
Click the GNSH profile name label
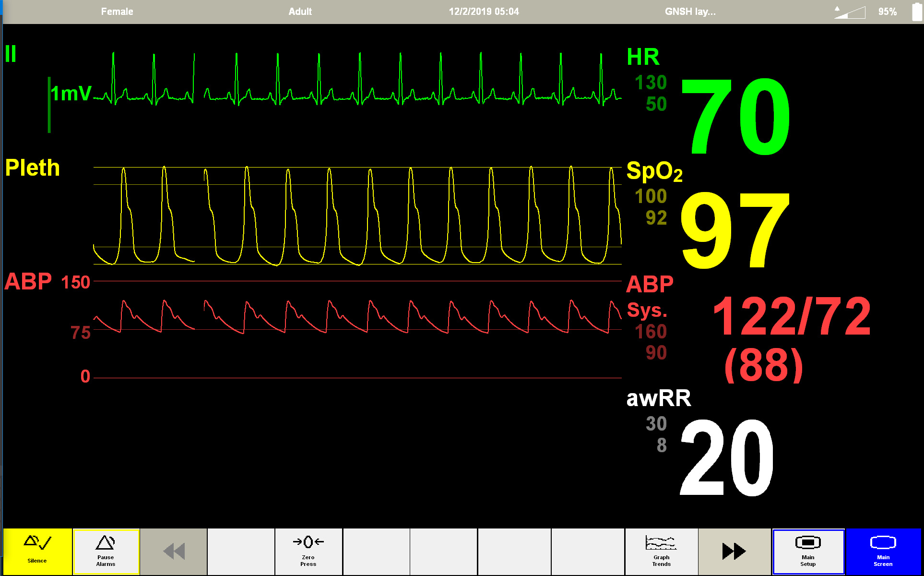[690, 12]
